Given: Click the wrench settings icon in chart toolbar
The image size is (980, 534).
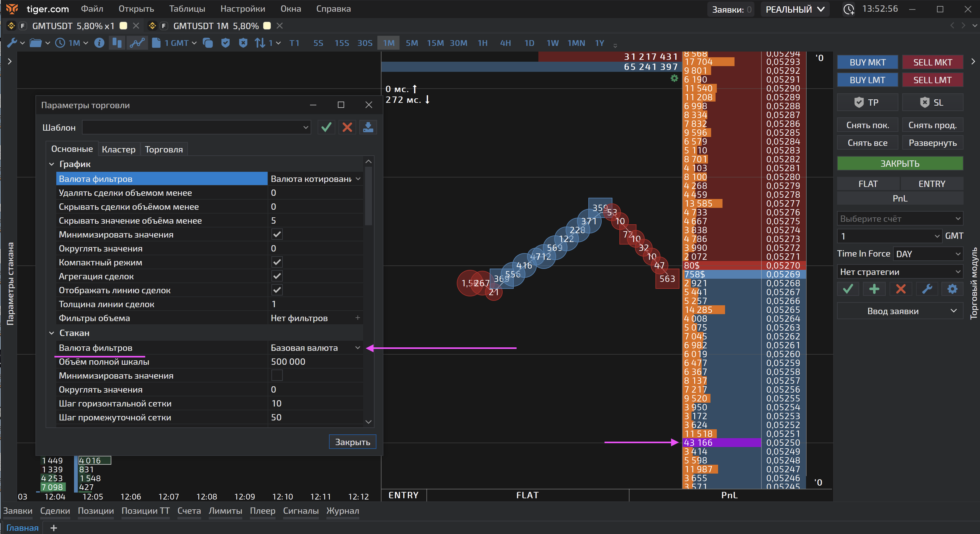Looking at the screenshot, I should pyautogui.click(x=12, y=43).
